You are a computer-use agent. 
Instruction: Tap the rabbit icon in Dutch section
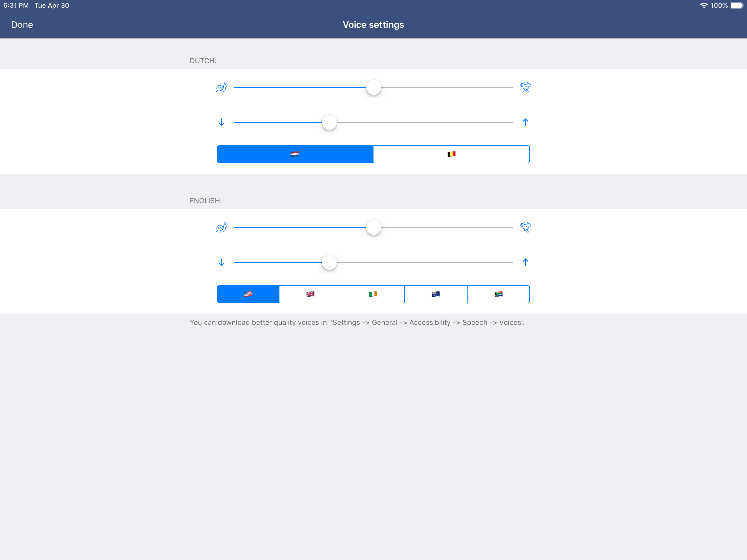pyautogui.click(x=526, y=87)
